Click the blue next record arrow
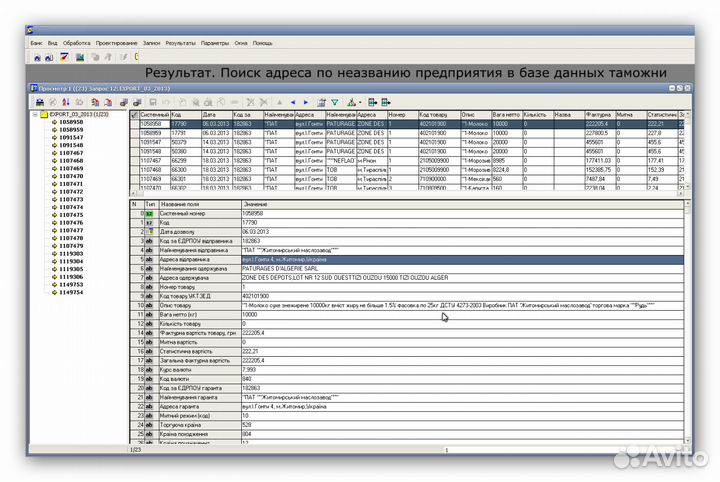Viewport: 720px width, 482px height. click(304, 102)
